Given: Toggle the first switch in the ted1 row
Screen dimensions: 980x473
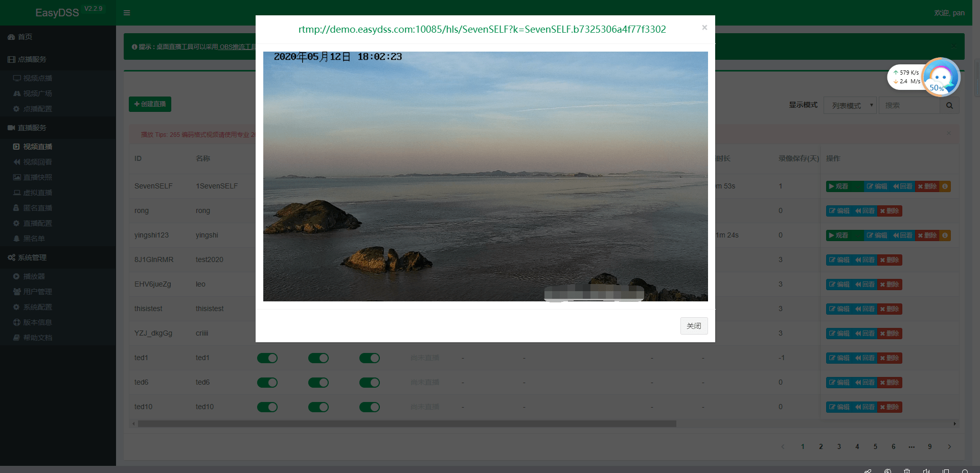Looking at the screenshot, I should [x=267, y=358].
